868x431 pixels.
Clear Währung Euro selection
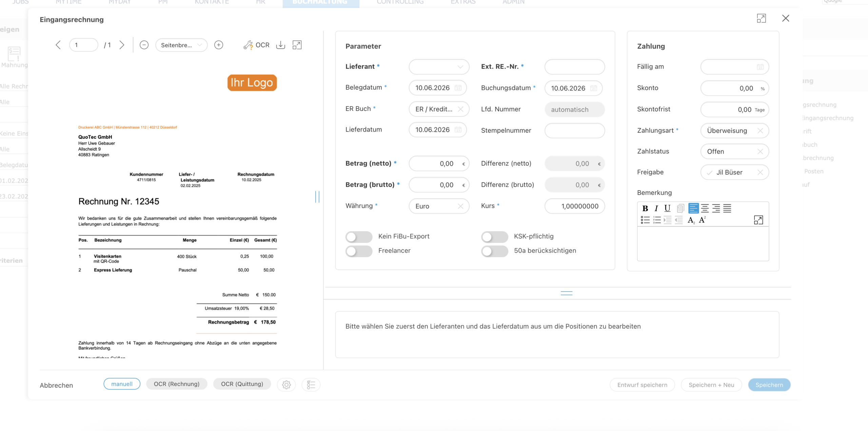click(x=460, y=206)
